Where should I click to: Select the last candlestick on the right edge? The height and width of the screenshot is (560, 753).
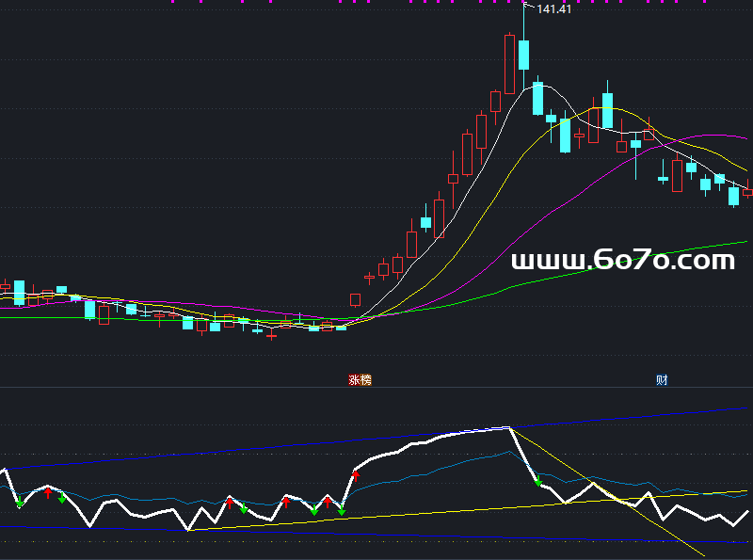click(x=748, y=191)
